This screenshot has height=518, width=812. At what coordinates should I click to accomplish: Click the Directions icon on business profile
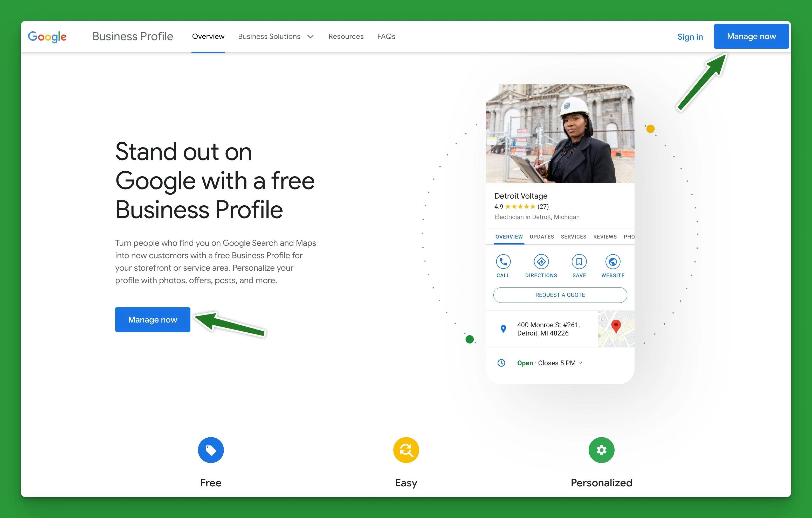click(540, 262)
